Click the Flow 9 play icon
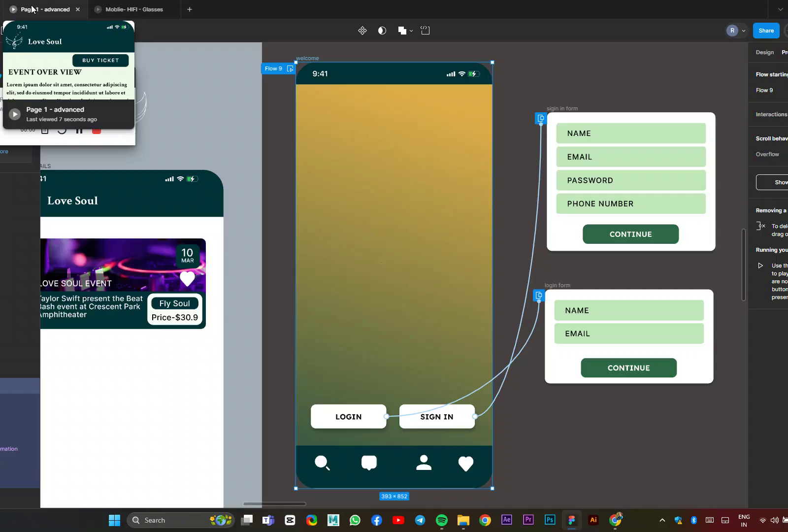This screenshot has width=788, height=532. 290,69
